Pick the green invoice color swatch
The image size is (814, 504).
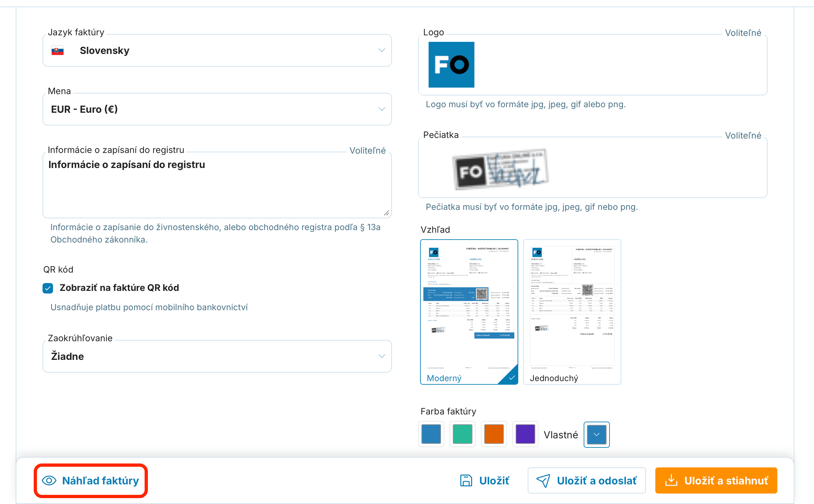[x=462, y=434]
